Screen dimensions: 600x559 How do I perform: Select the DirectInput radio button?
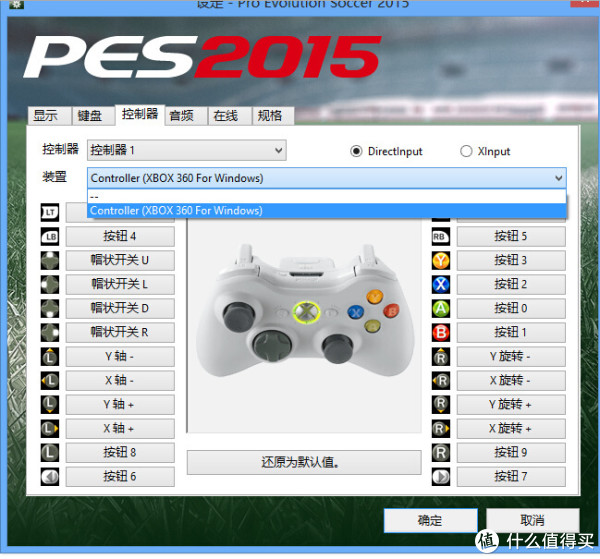[x=356, y=152]
